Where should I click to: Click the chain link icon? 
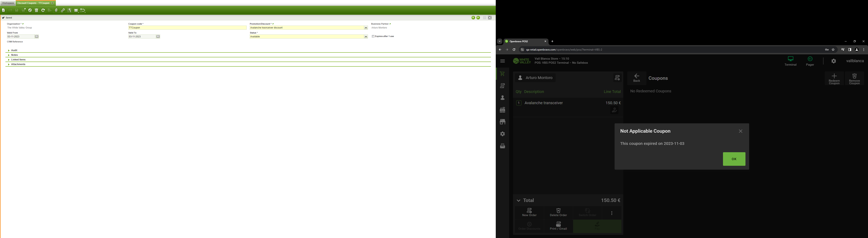(63, 10)
